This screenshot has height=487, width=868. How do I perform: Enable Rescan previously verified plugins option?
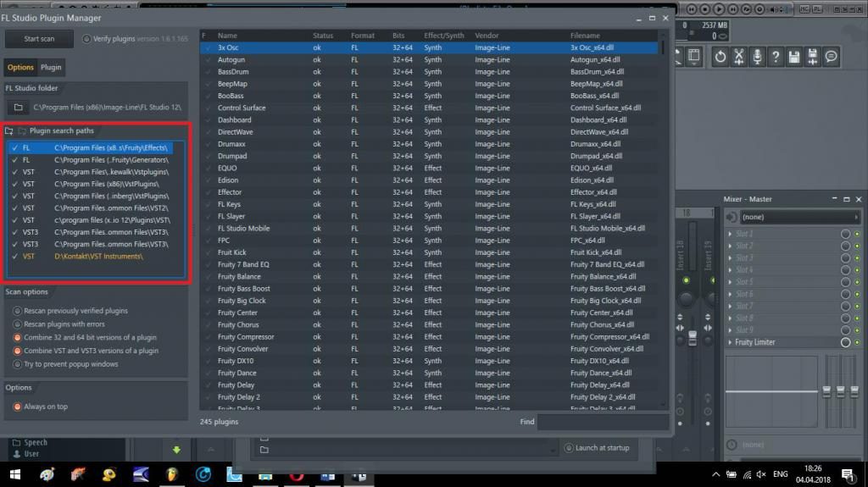[18, 311]
